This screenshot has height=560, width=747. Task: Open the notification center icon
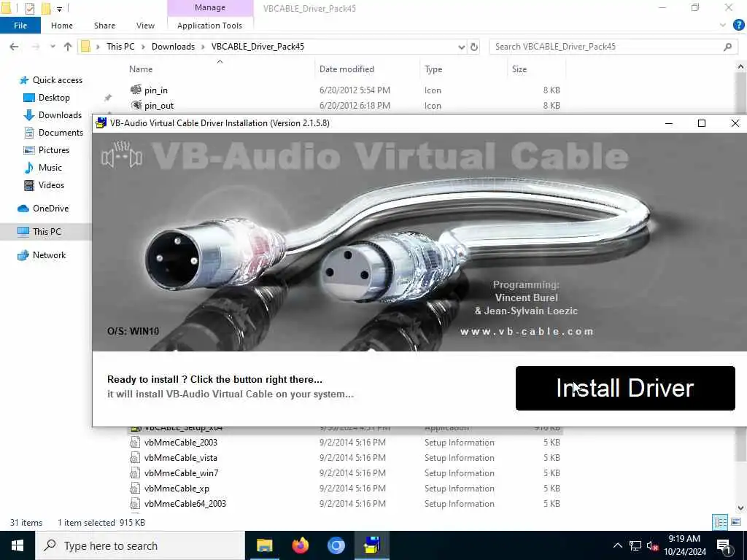(x=724, y=545)
